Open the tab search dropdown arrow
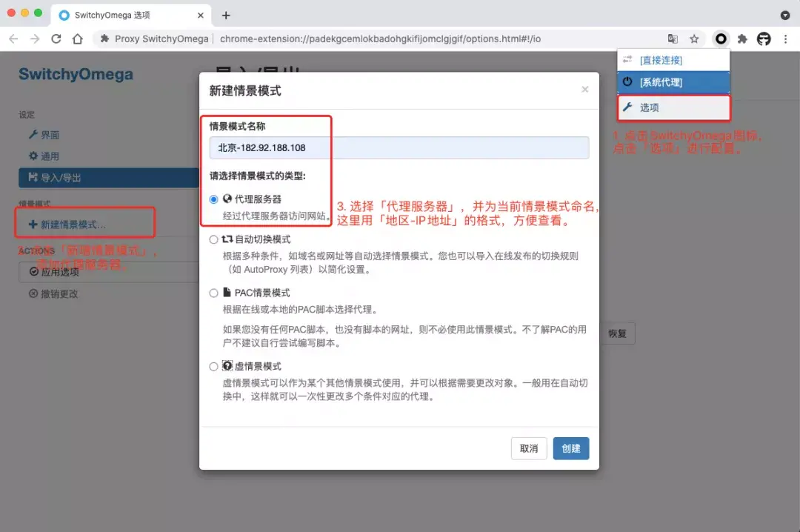 (785, 16)
